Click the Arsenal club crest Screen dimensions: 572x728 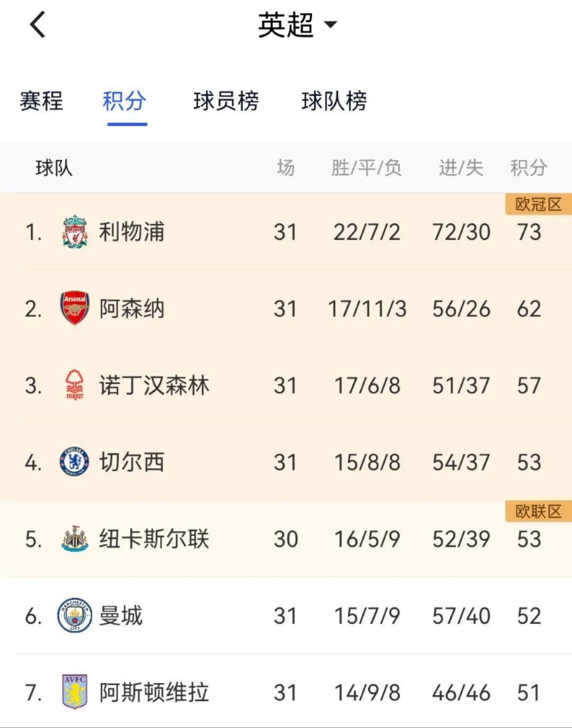click(75, 308)
